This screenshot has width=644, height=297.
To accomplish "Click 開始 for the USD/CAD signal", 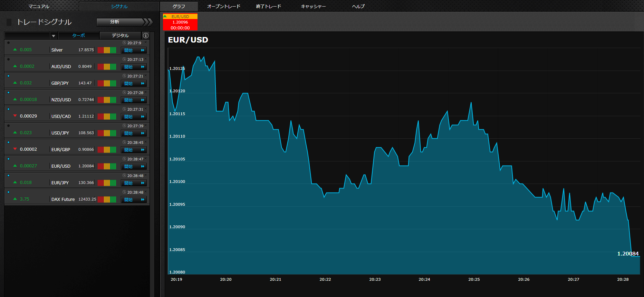I will pyautogui.click(x=134, y=117).
